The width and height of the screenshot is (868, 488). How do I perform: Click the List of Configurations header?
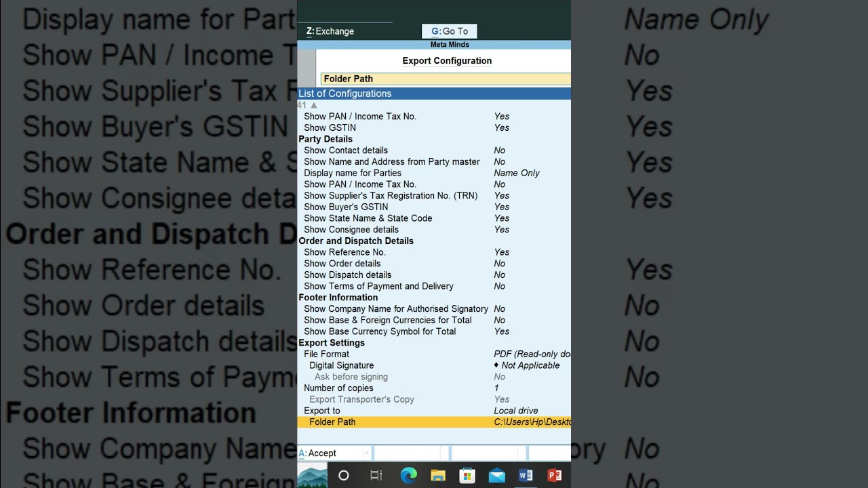[434, 94]
